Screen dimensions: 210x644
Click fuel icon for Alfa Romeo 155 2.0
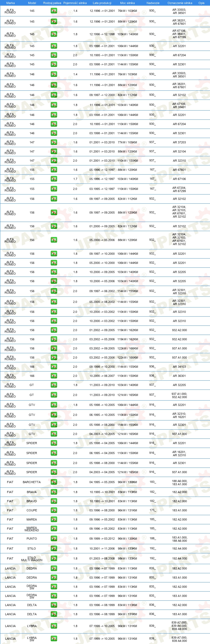point(54,189)
